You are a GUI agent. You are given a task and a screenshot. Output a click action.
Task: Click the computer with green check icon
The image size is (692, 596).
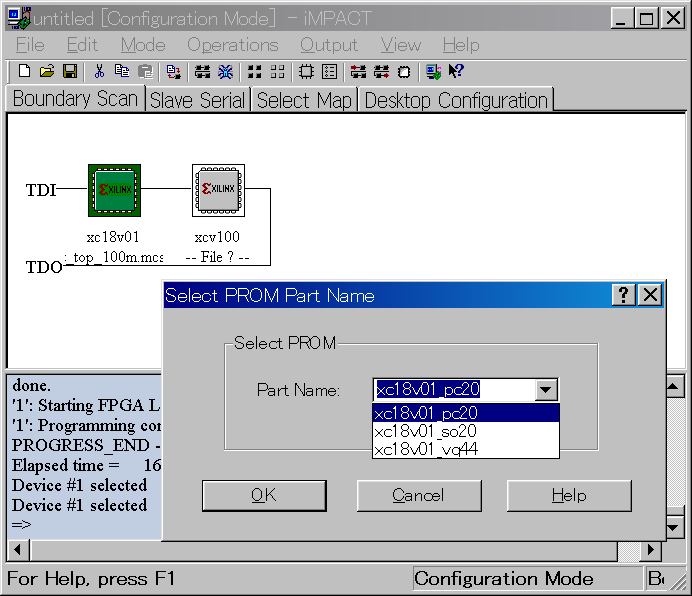[x=433, y=72]
